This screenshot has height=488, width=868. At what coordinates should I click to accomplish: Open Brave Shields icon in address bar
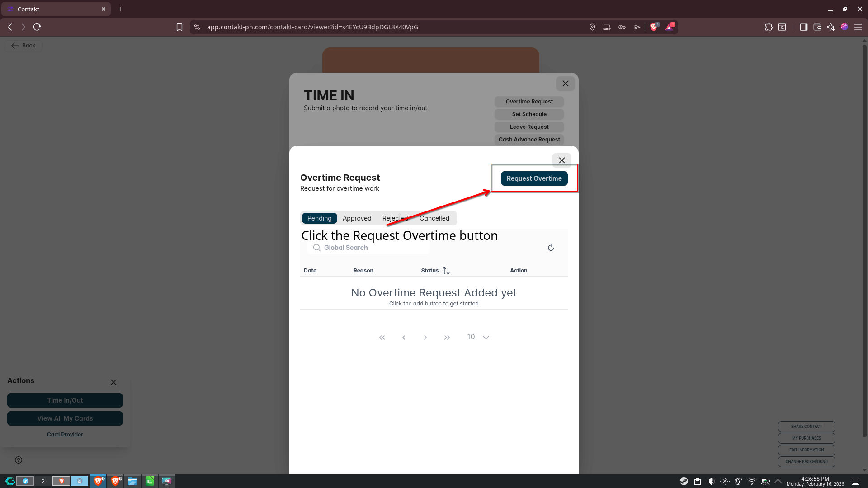(x=654, y=27)
